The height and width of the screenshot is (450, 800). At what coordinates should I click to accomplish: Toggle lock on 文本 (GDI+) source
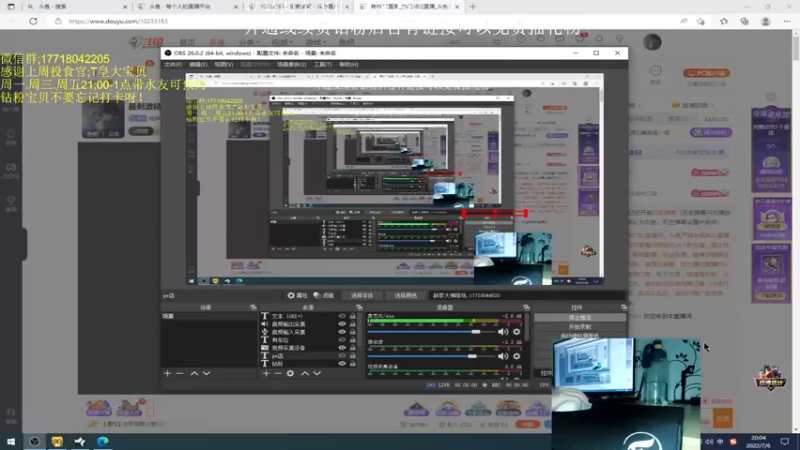pyautogui.click(x=353, y=316)
